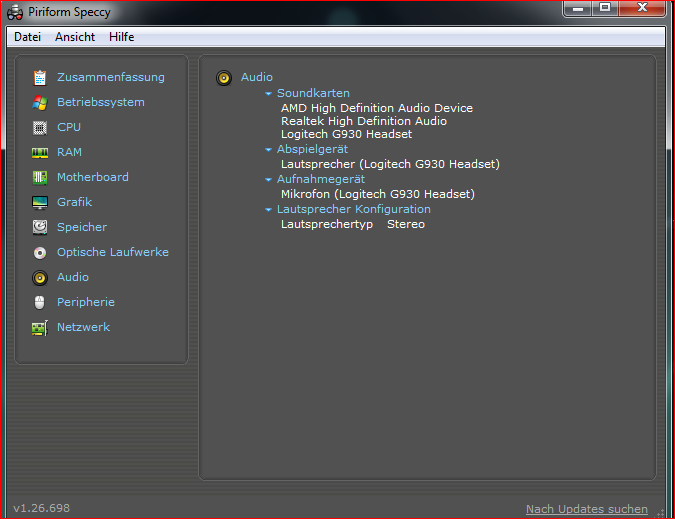675x519 pixels.
Task: Click the large Audio speaker icon in content panel
Action: (224, 78)
